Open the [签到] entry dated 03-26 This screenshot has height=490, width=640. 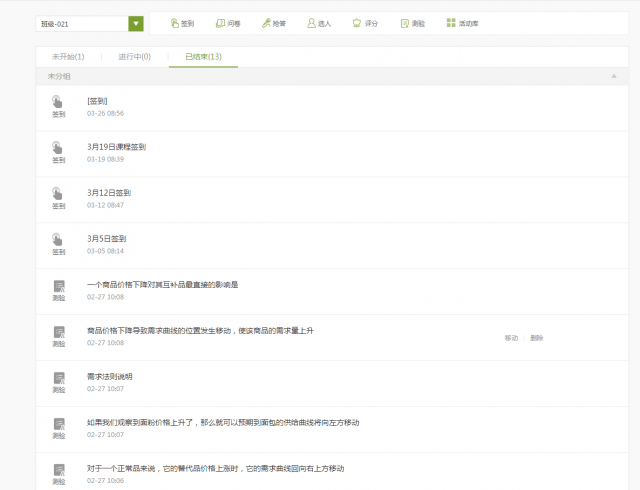[97, 100]
